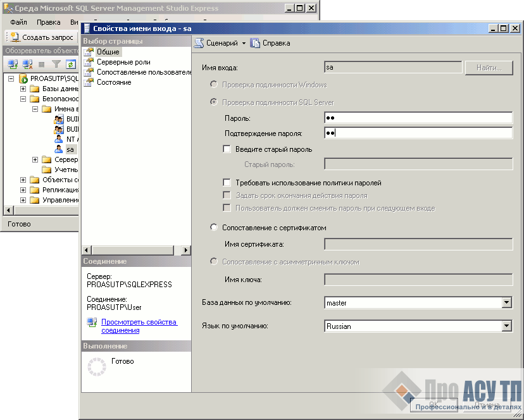Select the NT login user icon
Viewport: 524px width, 420px height.
pos(58,139)
